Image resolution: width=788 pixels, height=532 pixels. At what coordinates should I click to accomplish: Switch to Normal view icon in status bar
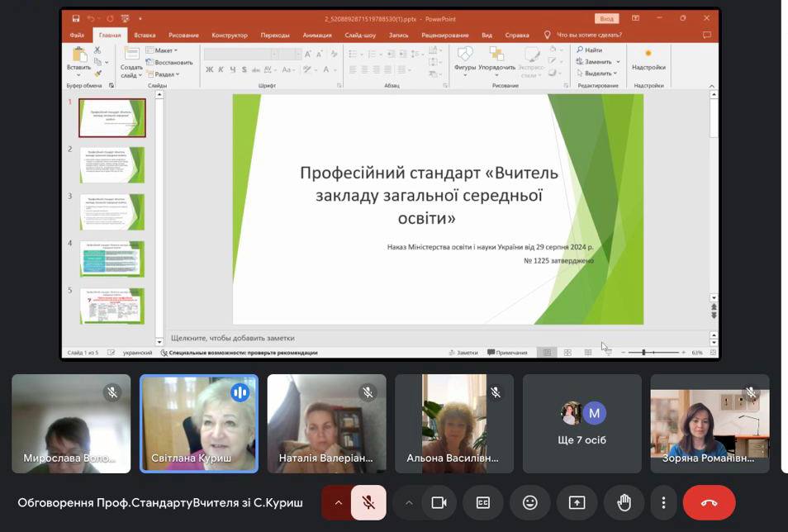click(x=548, y=353)
